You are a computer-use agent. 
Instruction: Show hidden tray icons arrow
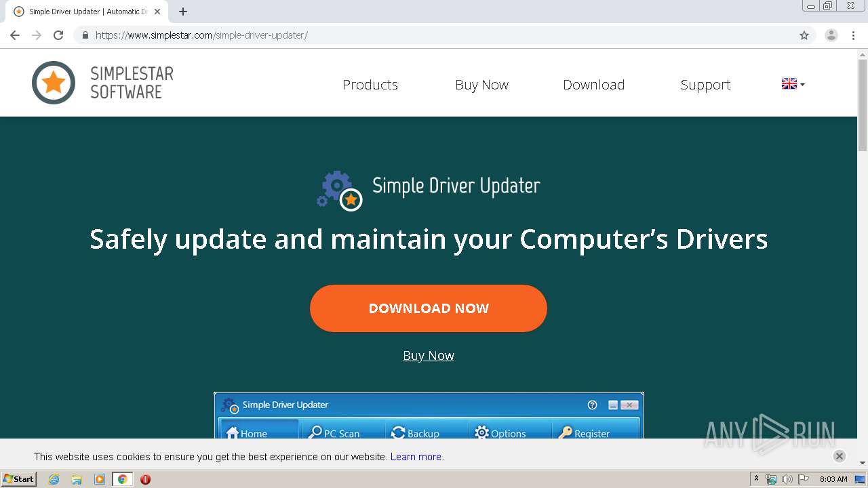pos(756,479)
